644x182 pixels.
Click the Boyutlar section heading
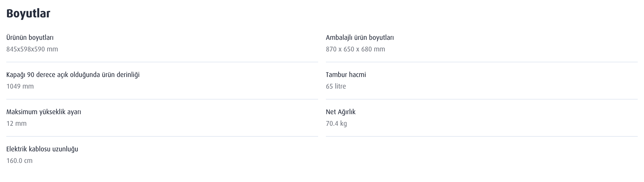coord(28,14)
